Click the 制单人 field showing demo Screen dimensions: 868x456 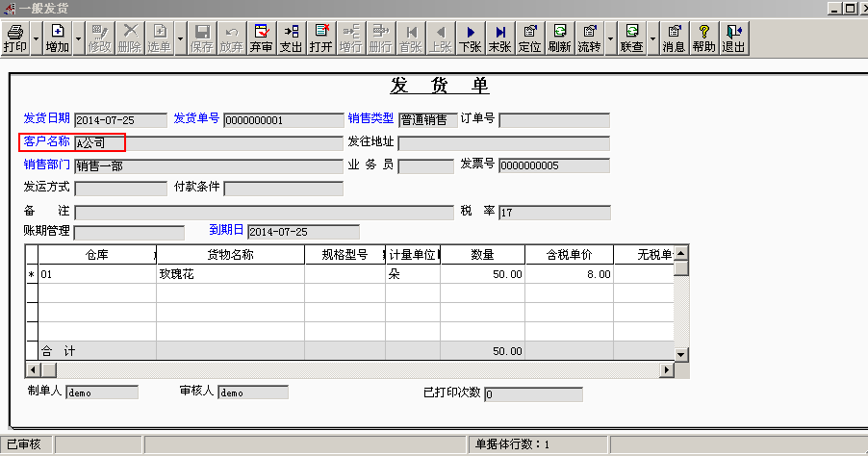pyautogui.click(x=102, y=393)
